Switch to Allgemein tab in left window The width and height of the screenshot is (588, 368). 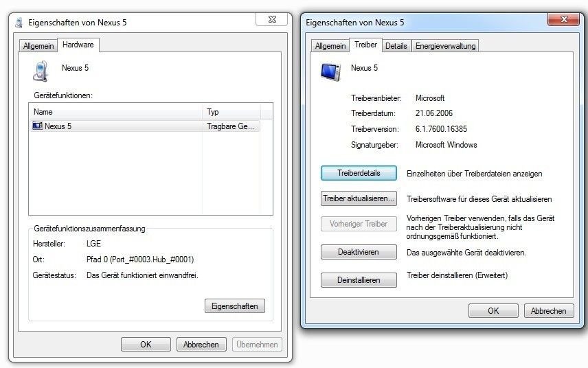click(38, 46)
